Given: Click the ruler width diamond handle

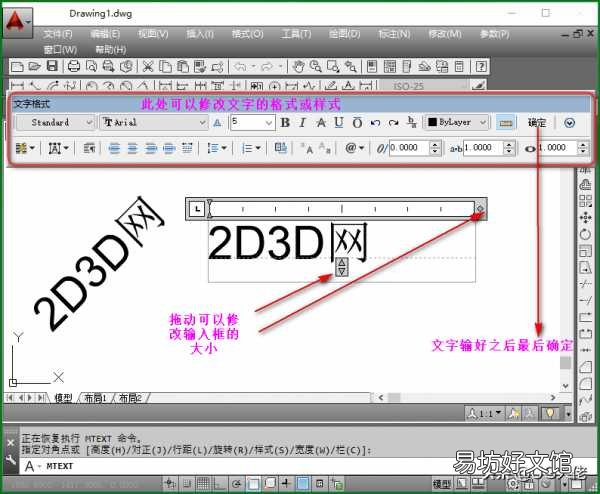Looking at the screenshot, I should (480, 209).
